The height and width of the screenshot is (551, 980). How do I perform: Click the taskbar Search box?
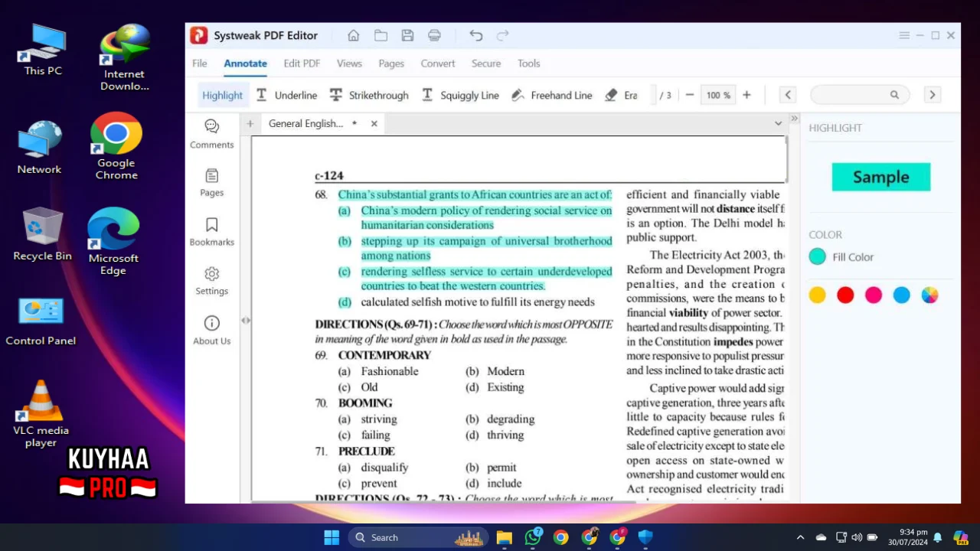[x=420, y=537]
